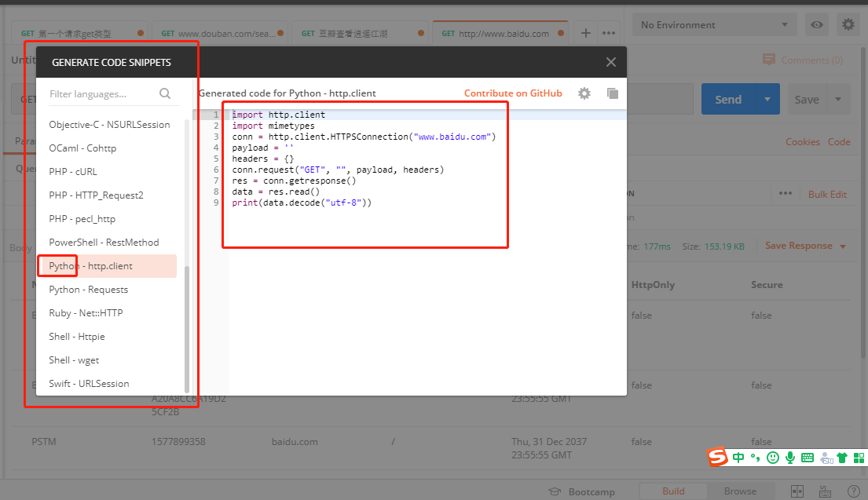This screenshot has height=500, width=868.
Task: Select Objective-C - NSURLSession language
Action: (109, 125)
